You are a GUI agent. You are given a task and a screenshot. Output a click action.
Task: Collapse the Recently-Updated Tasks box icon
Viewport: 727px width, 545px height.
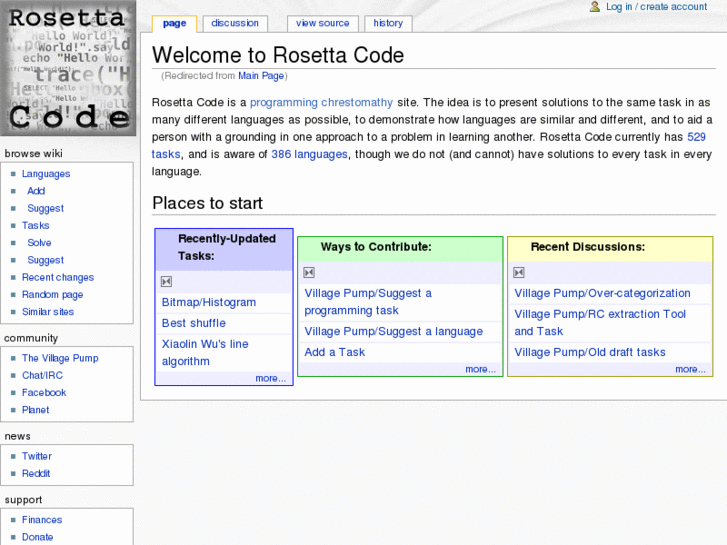coord(166,282)
